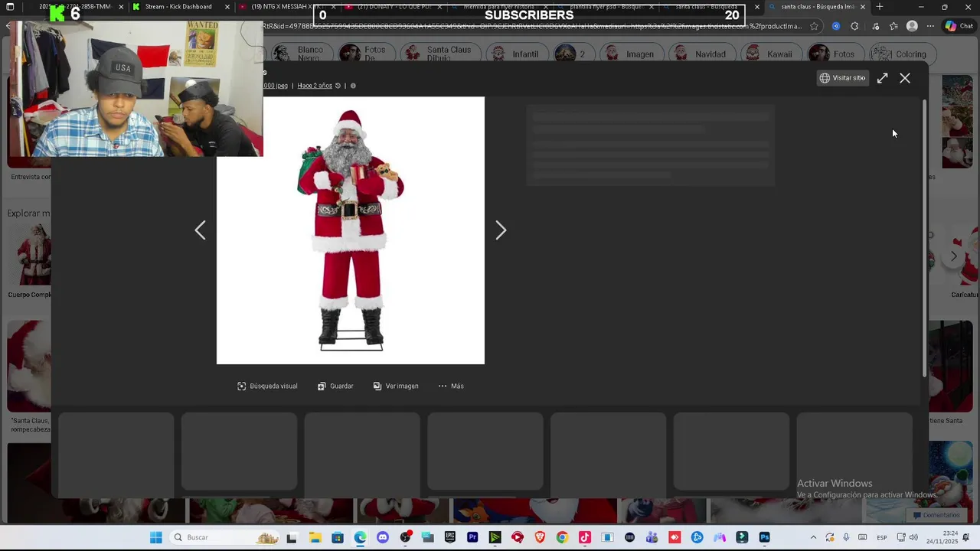This screenshot has height=551, width=980.
Task: Open Google Chrome from the taskbar
Action: (x=562, y=537)
